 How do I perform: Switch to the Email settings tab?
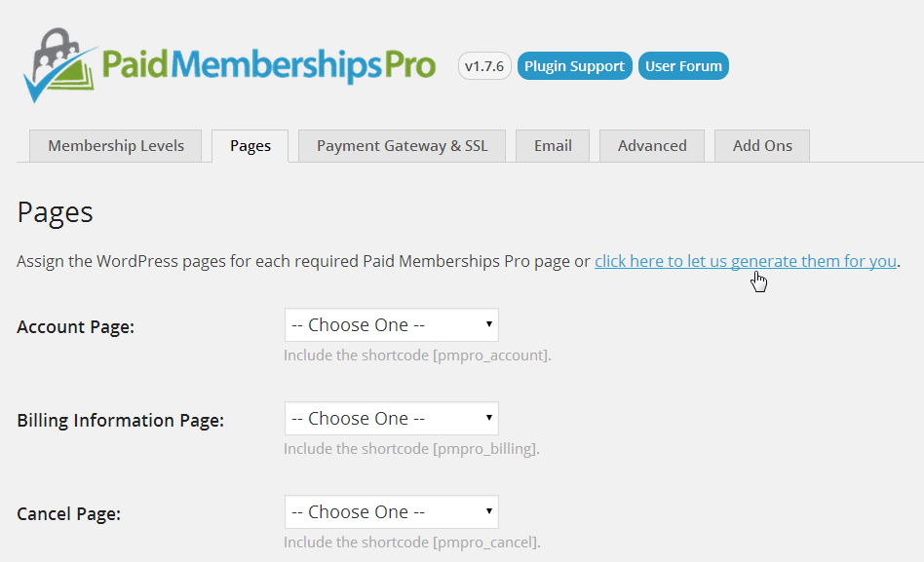552,145
